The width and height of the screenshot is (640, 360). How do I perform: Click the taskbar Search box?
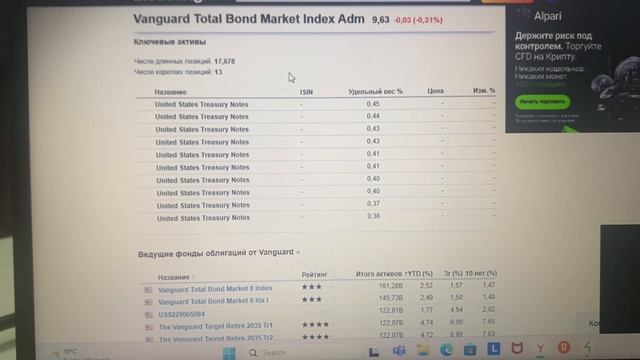(273, 353)
